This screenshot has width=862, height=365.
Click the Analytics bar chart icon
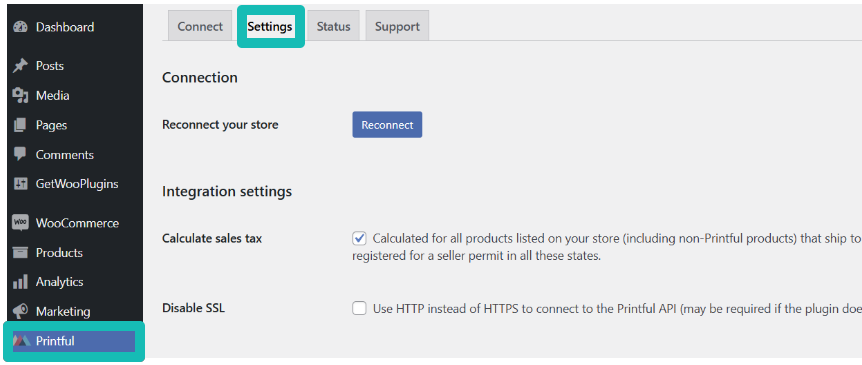click(20, 282)
